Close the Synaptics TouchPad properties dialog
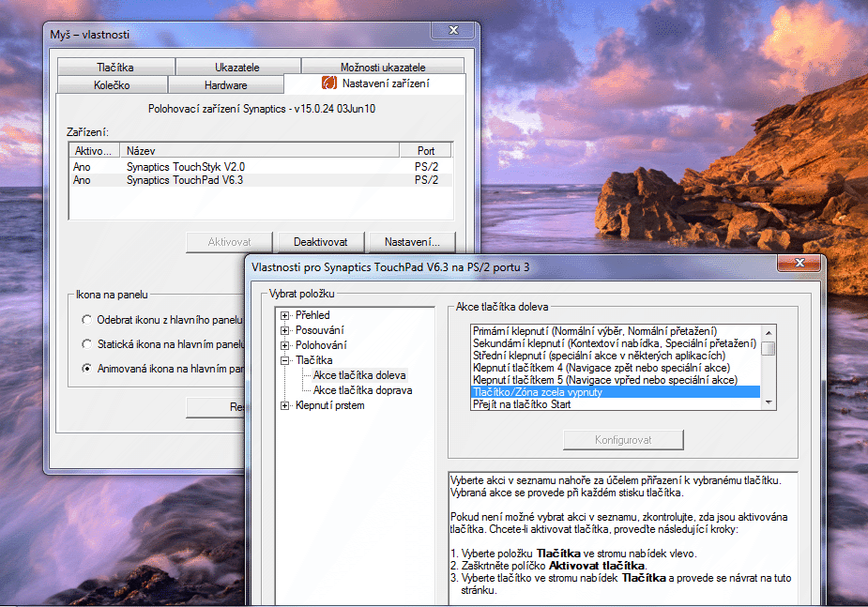Image resolution: width=868 pixels, height=607 pixels. 799,263
